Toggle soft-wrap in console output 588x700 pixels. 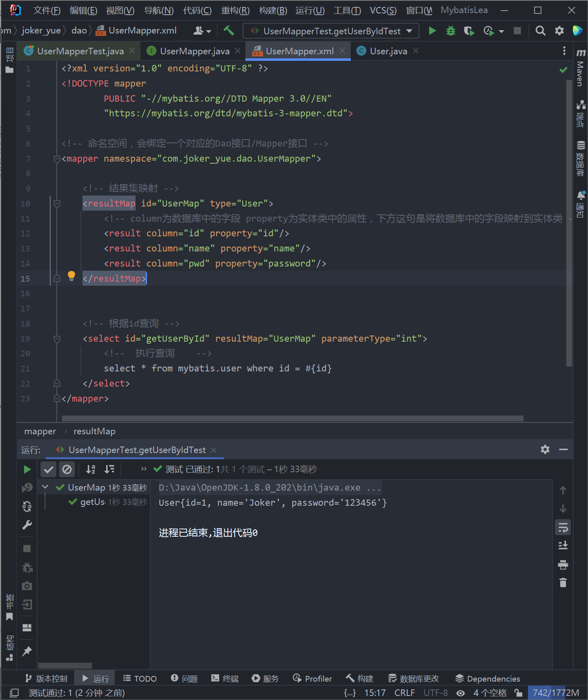tap(563, 527)
